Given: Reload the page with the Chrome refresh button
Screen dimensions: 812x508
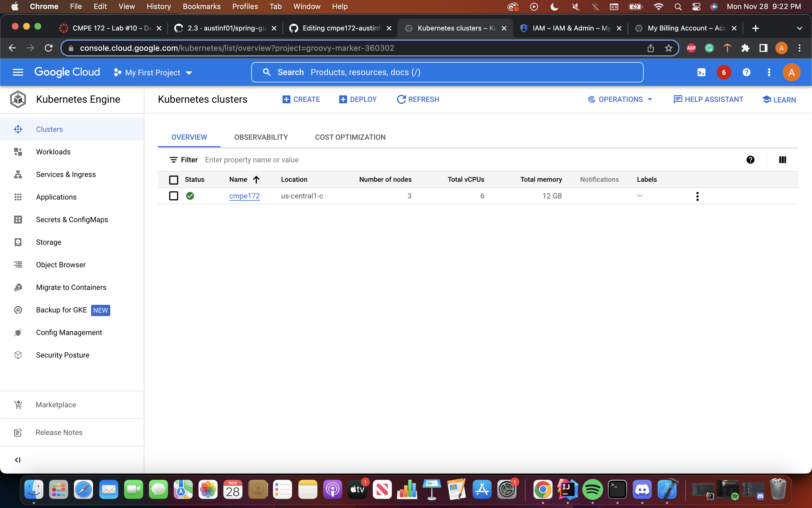Looking at the screenshot, I should [49, 48].
